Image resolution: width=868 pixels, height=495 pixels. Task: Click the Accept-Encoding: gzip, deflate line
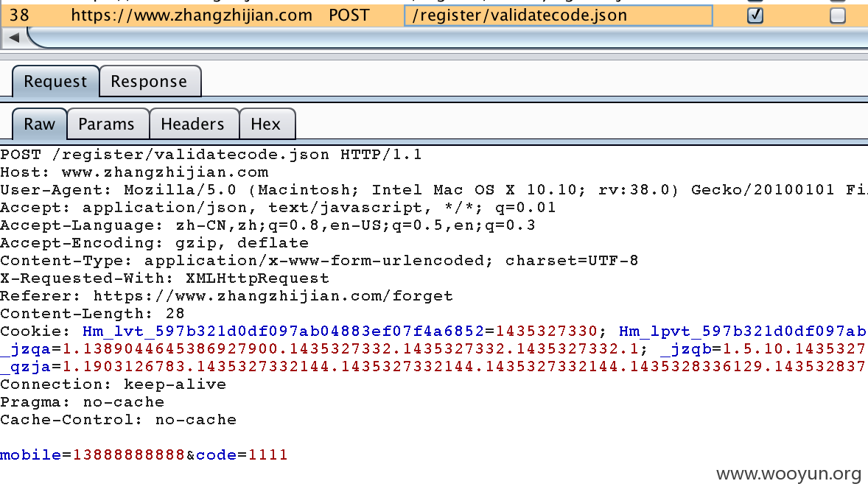[155, 243]
